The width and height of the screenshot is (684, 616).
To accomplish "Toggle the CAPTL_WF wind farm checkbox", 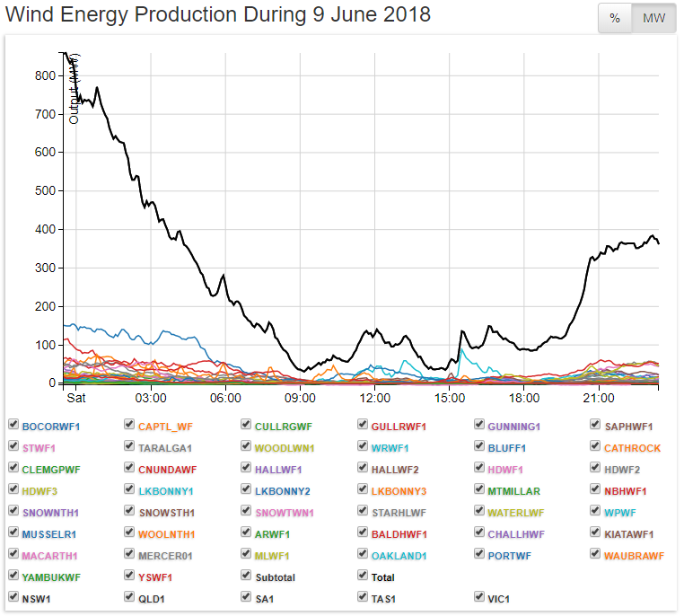I will coord(130,426).
